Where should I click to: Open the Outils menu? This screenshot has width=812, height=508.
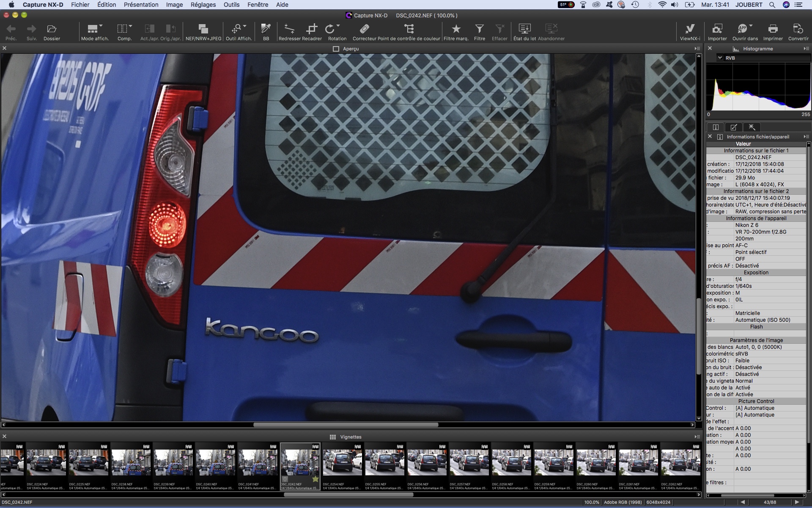point(231,5)
